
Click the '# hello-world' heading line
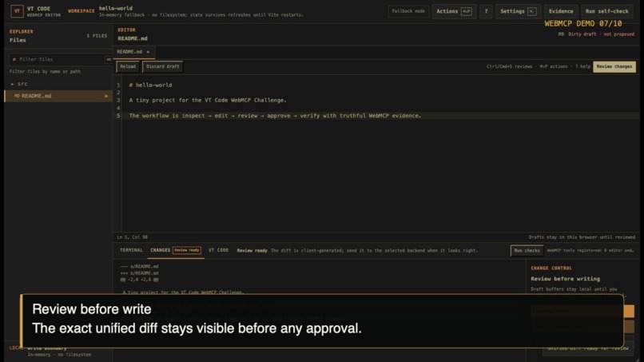click(x=150, y=85)
